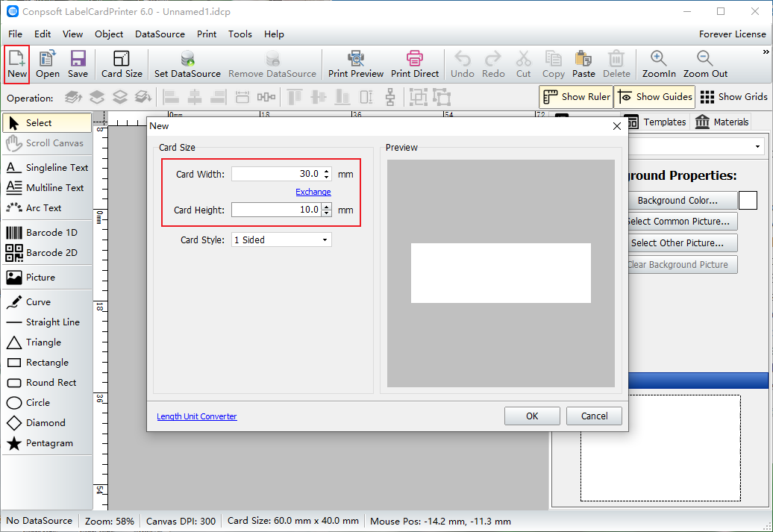The height and width of the screenshot is (532, 773).
Task: Click the Background Color... button
Action: point(683,201)
